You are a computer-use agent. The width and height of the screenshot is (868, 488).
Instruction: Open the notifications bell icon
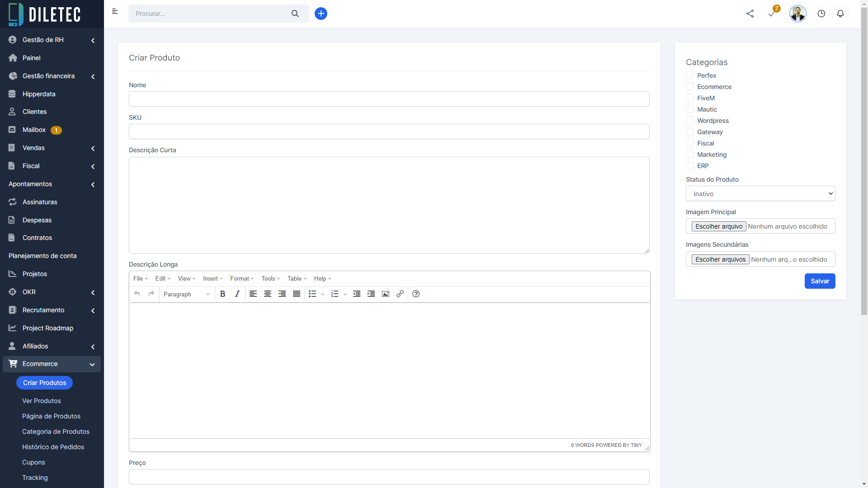[x=840, y=14]
